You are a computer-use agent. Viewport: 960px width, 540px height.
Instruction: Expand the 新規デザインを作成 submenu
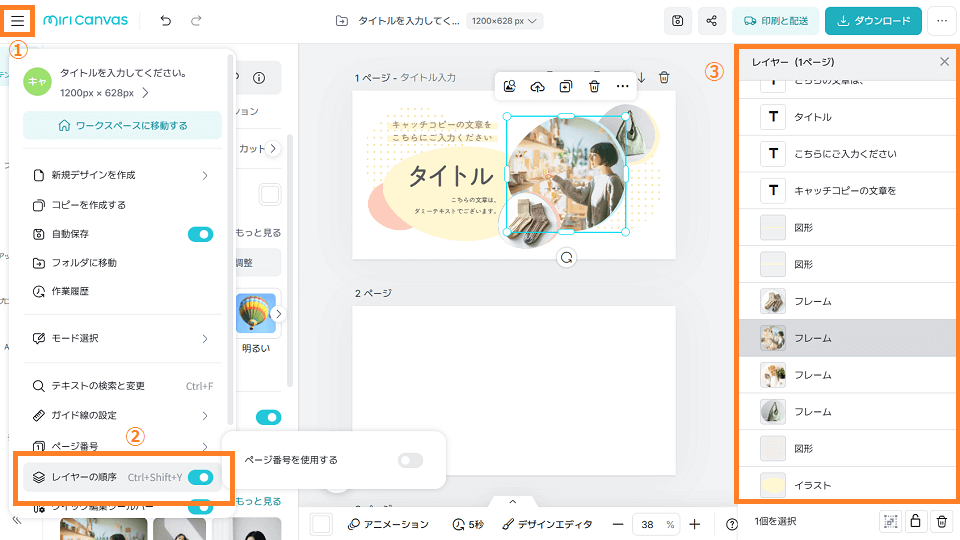(x=204, y=175)
